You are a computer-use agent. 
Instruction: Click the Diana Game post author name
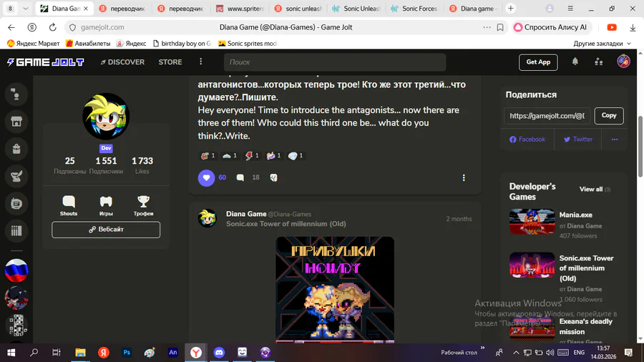[246, 214]
